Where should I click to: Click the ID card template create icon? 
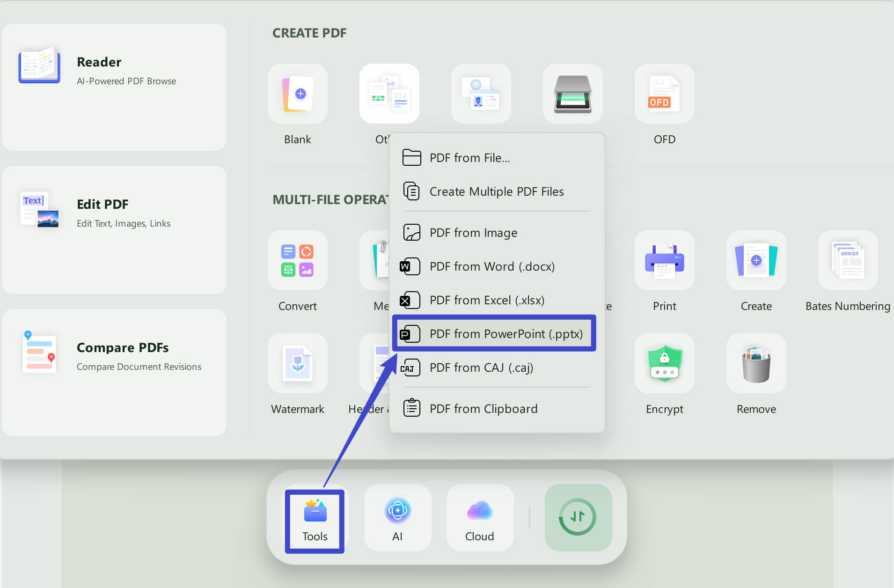click(481, 94)
